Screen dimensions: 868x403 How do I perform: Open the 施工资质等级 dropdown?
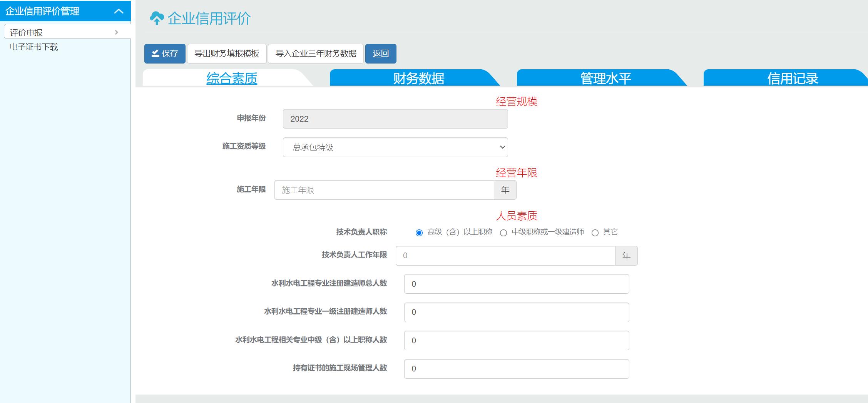395,147
